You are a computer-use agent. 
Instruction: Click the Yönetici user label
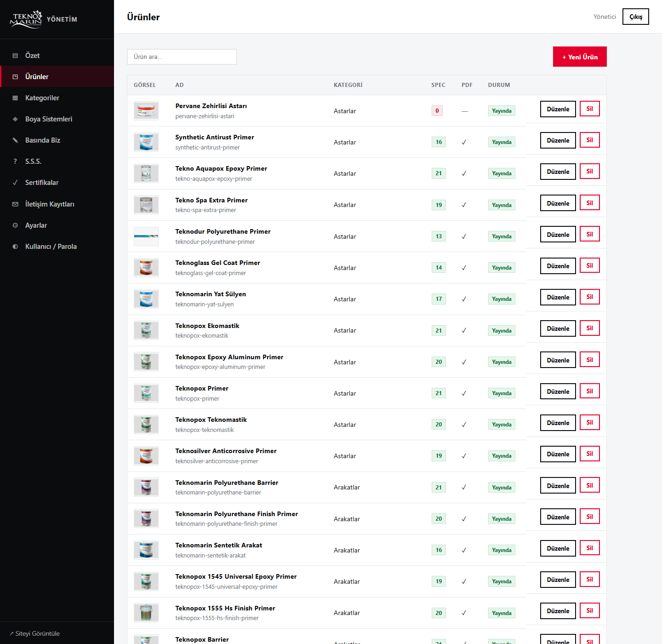[x=605, y=17]
